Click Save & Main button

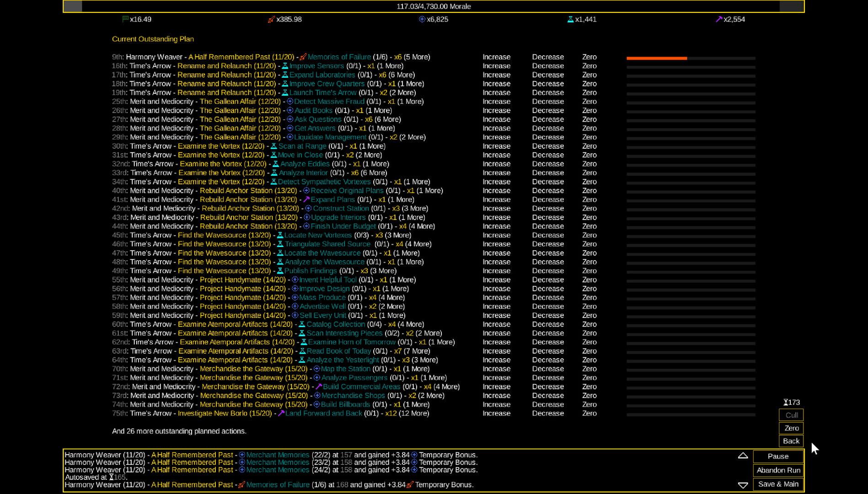pos(778,484)
